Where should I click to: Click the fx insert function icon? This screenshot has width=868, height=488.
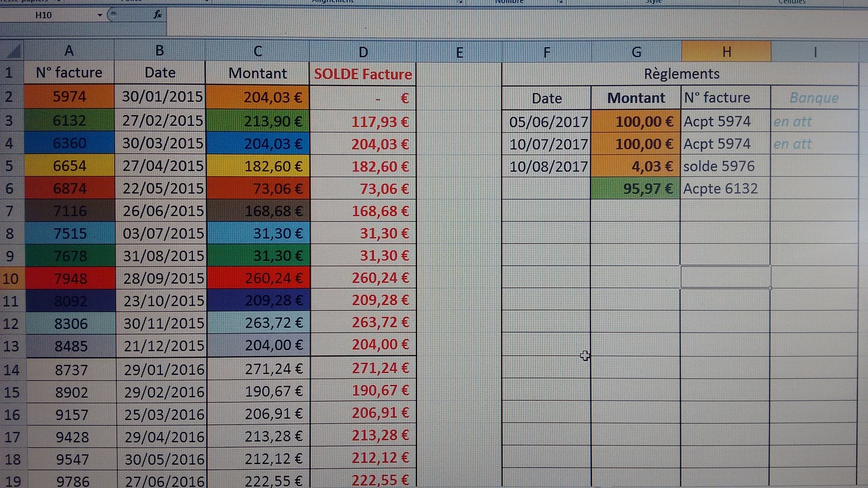157,14
